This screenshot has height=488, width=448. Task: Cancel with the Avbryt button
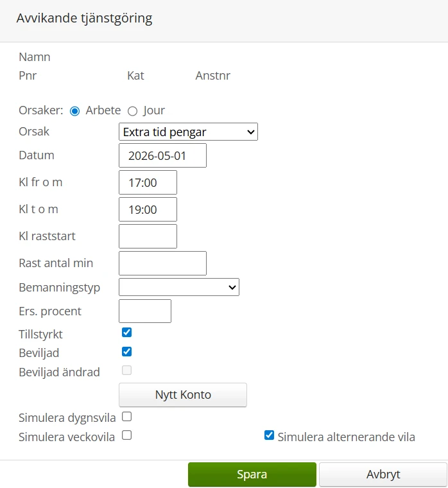pos(383,475)
